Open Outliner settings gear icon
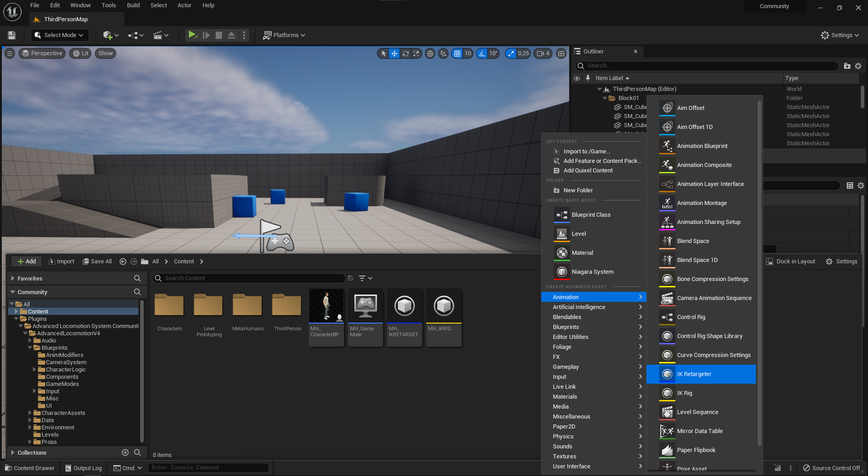The width and height of the screenshot is (868, 476). 858,66
